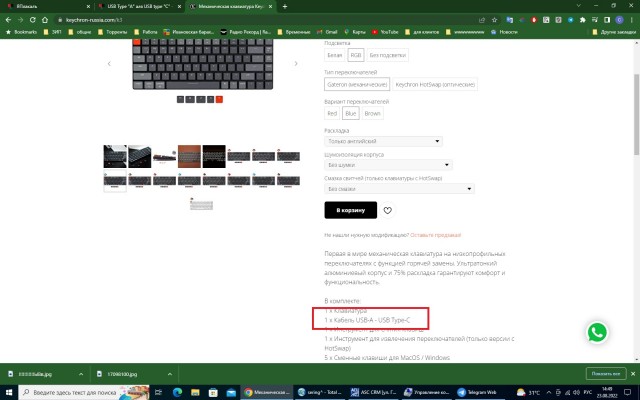Open the Новости bookmark
Screen dimensions: 640x400
pyautogui.click(x=504, y=32)
